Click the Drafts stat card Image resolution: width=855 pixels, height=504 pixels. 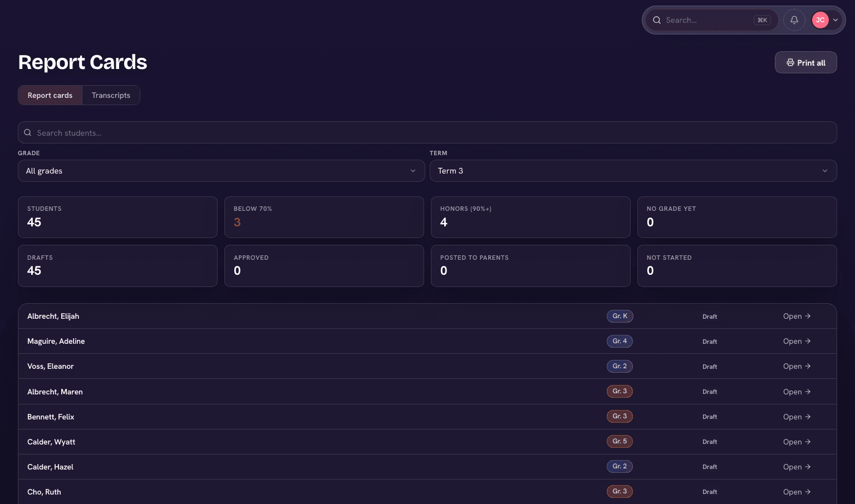[117, 266]
